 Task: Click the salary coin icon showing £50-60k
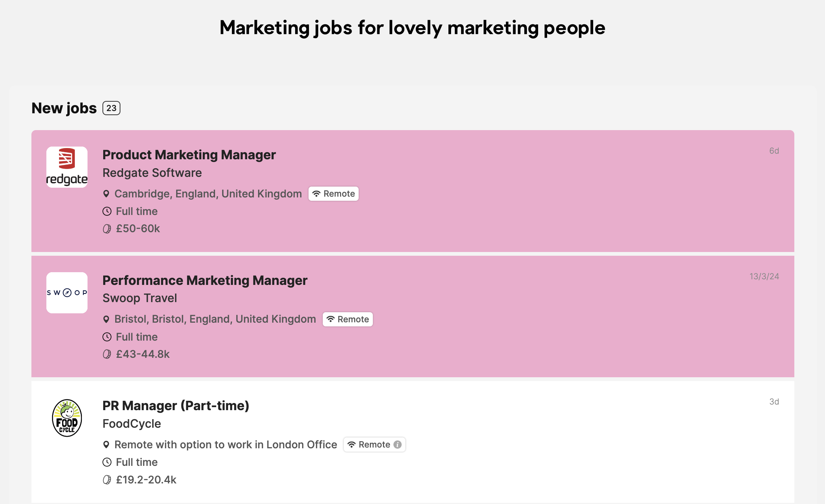click(x=107, y=228)
